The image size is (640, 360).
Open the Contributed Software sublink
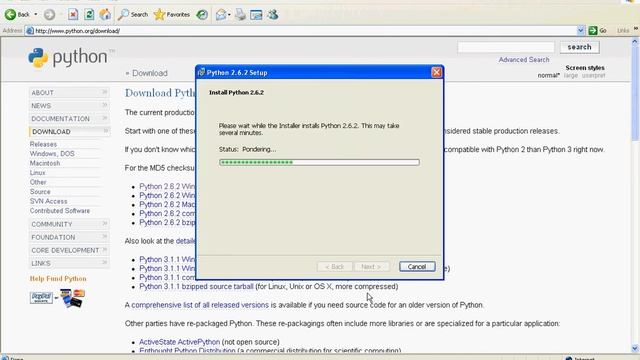tap(60, 211)
